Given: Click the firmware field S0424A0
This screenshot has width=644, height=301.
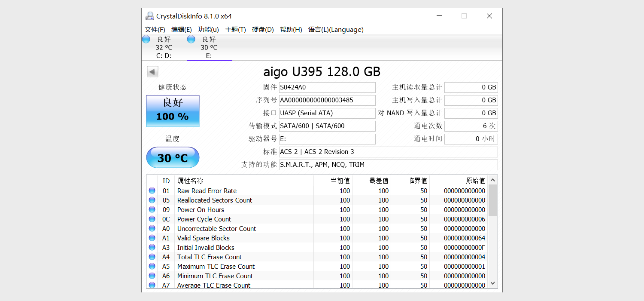Looking at the screenshot, I should click(327, 87).
